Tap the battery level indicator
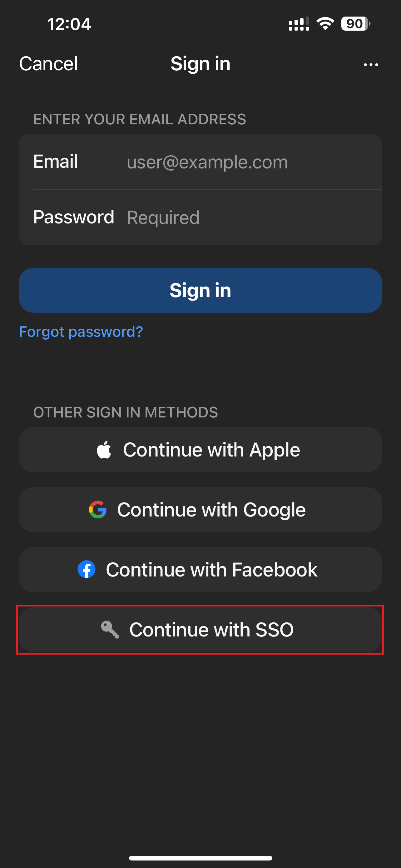Screen dimensions: 401x868 click(355, 24)
